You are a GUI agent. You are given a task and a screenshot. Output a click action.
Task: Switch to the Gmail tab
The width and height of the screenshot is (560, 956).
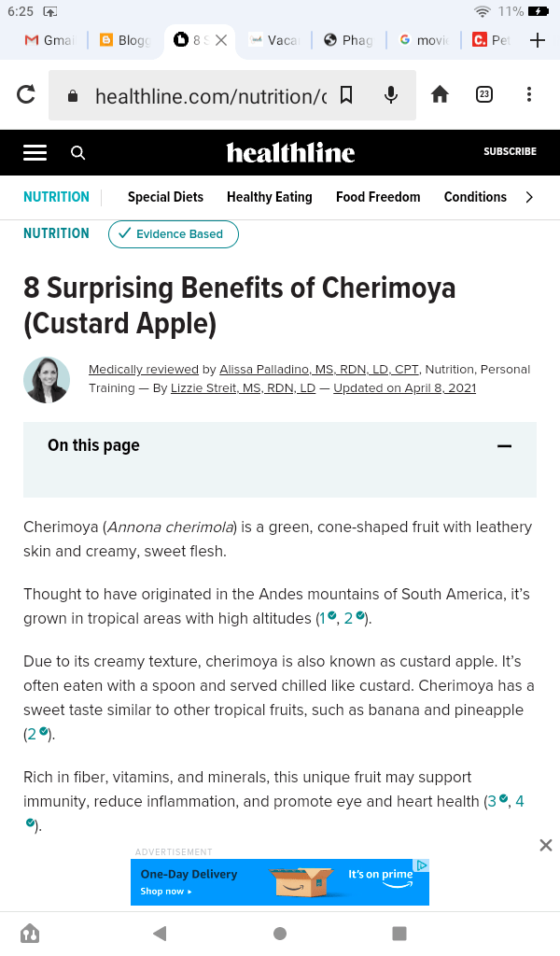[x=49, y=40]
